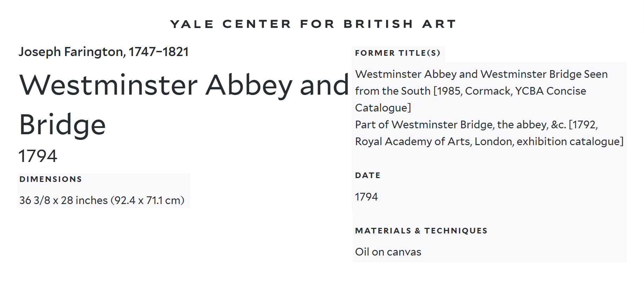The width and height of the screenshot is (644, 292).
Task: Select the large heading's first line, Westminster Abbey and
Action: 184,85
